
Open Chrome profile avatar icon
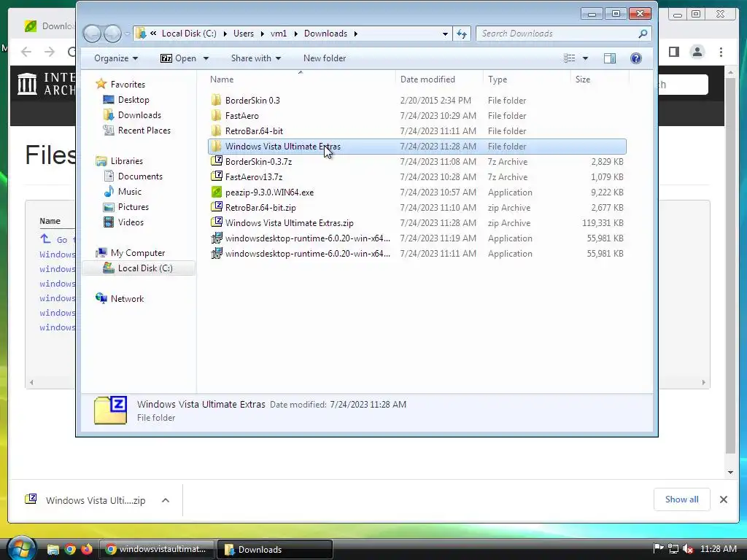697,52
